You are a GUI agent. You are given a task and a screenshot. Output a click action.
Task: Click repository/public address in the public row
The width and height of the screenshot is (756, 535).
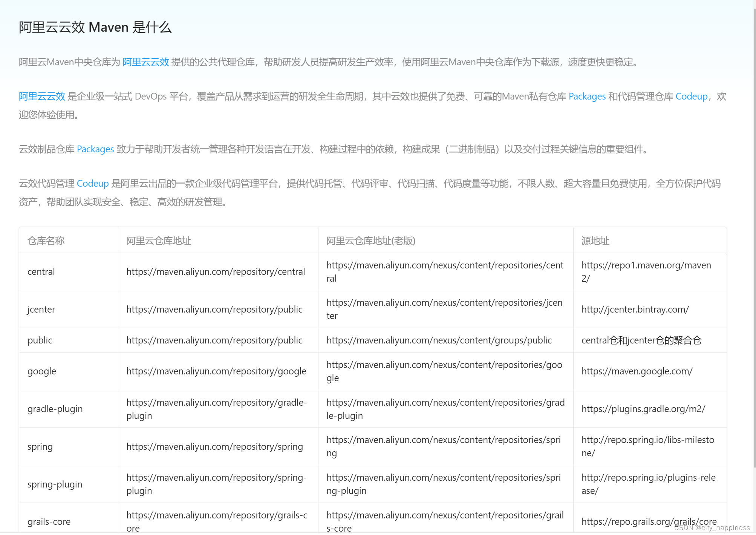(214, 340)
